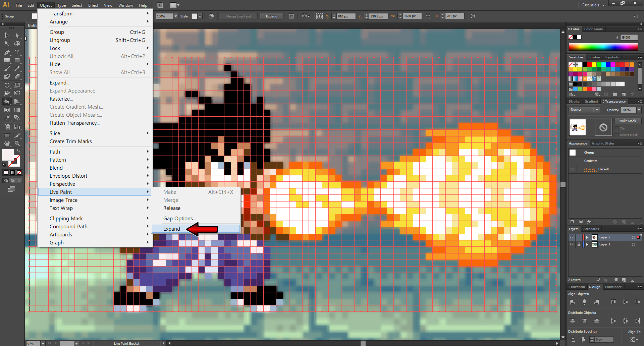Screen dimensions: 644x346
Task: Choose Expand in Live Paint submenu
Action: tap(196, 229)
